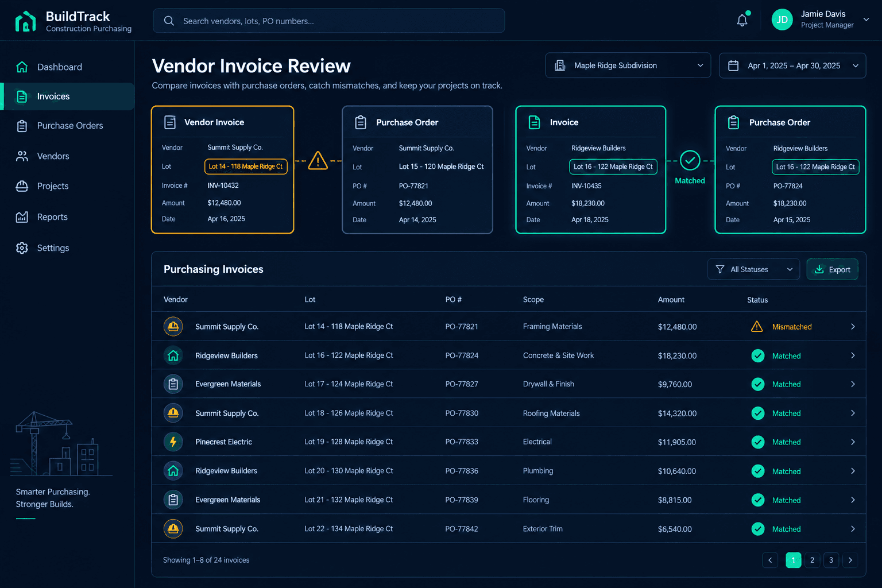Viewport: 882px width, 588px height.
Task: Click the search vendors, lots, PO numbers field
Action: 329,21
